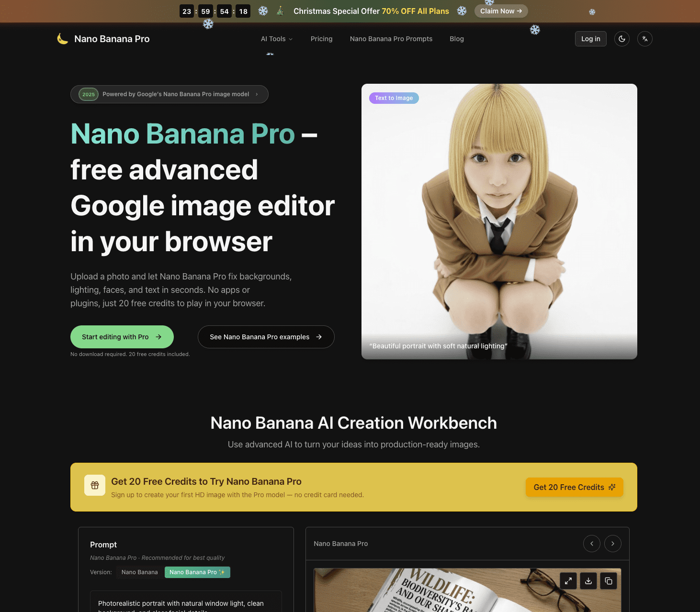The height and width of the screenshot is (612, 700).
Task: Switch to the Nano Banana version
Action: pyautogui.click(x=139, y=572)
